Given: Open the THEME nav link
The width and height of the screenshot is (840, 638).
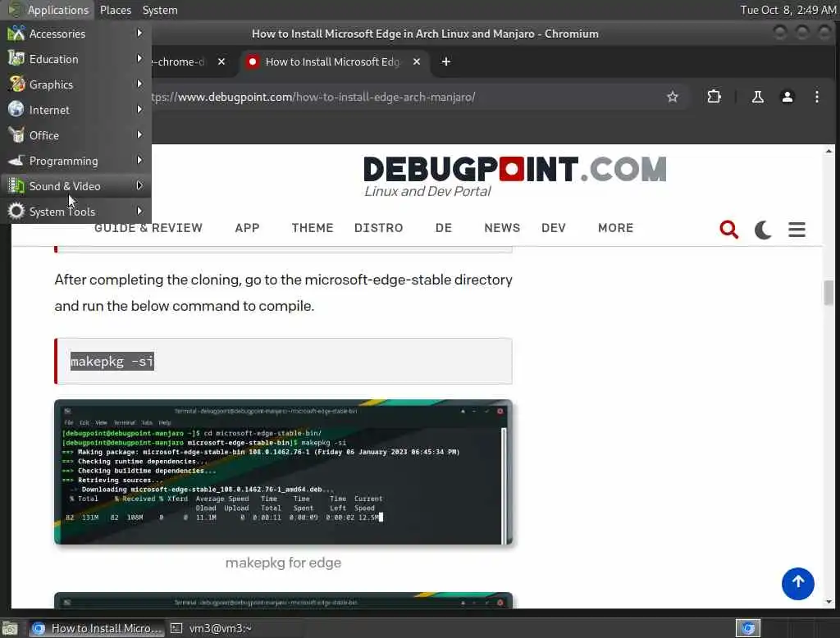Looking at the screenshot, I should (313, 228).
